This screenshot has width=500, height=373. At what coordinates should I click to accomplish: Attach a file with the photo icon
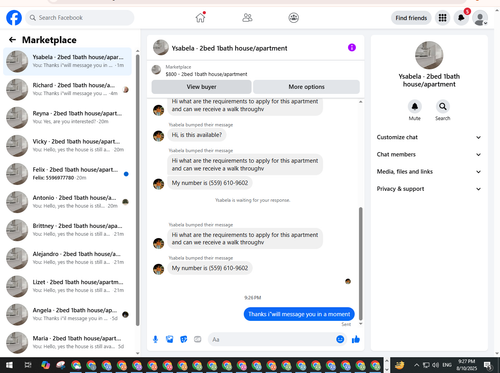pyautogui.click(x=170, y=339)
